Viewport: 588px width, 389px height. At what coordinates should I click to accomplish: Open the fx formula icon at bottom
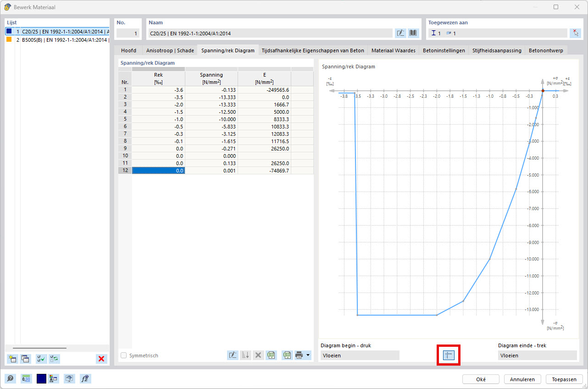pyautogui.click(x=85, y=379)
